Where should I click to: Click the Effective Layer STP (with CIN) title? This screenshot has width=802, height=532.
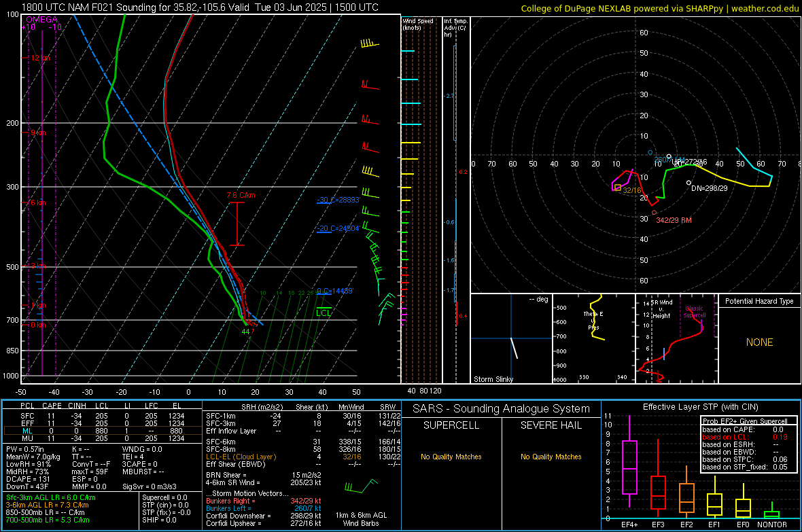pos(701,407)
